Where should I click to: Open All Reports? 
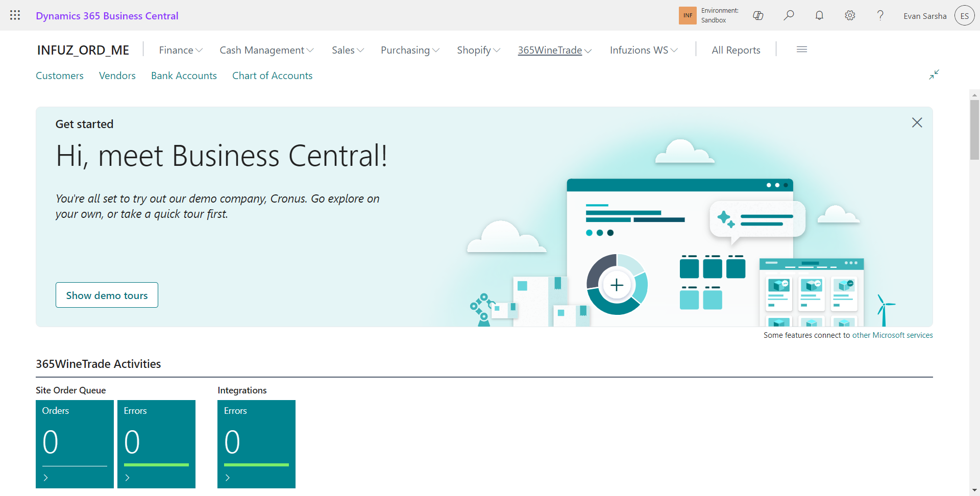coord(736,50)
